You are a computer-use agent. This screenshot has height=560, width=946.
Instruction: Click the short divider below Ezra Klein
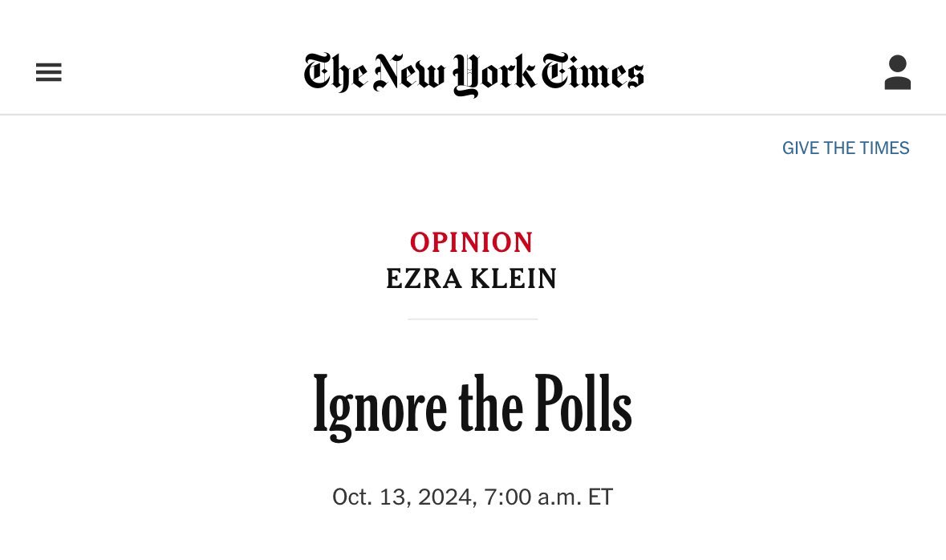[473, 319]
